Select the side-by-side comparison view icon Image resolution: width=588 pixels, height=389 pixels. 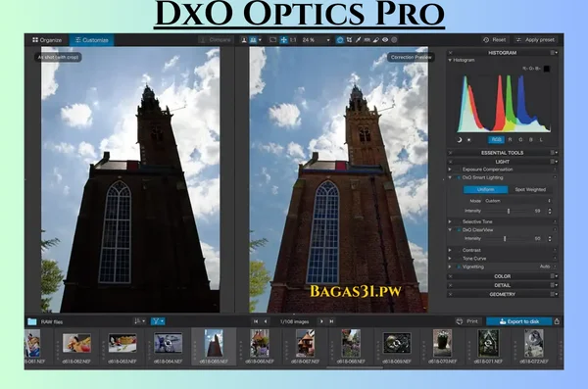(253, 40)
